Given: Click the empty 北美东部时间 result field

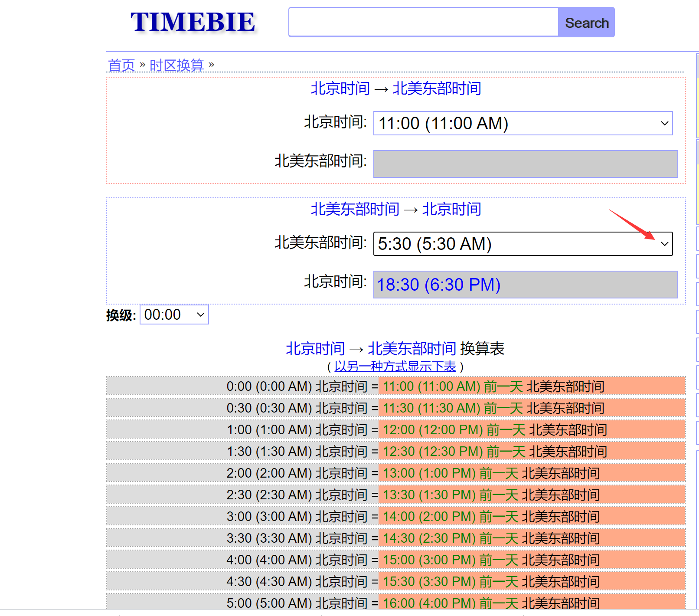Looking at the screenshot, I should coord(525,164).
